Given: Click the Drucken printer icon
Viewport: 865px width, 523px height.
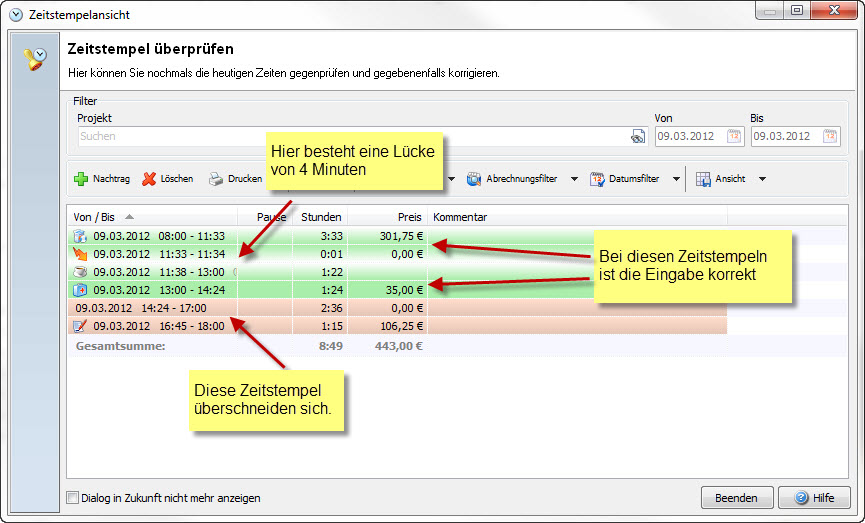Looking at the screenshot, I should [x=215, y=180].
